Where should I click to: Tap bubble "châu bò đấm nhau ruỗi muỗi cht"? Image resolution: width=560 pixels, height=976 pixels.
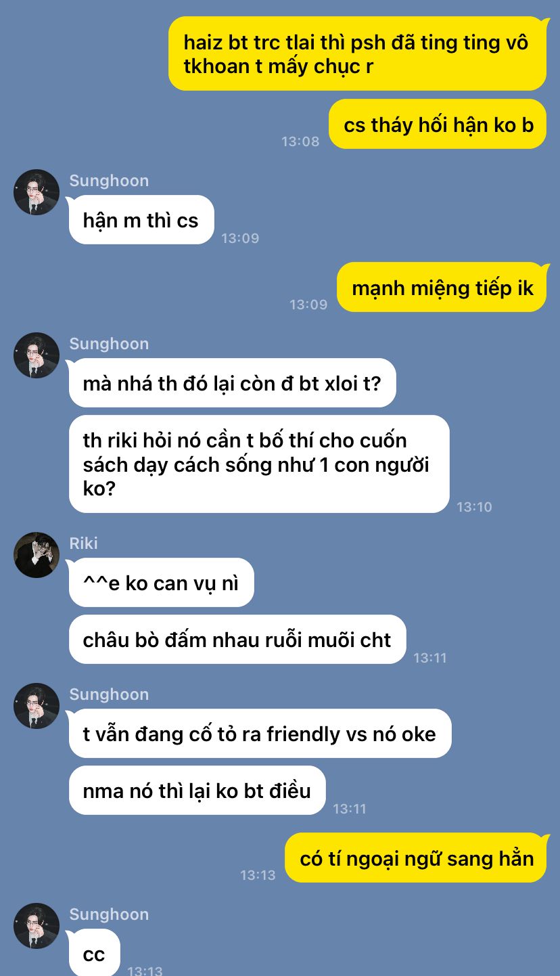237,640
